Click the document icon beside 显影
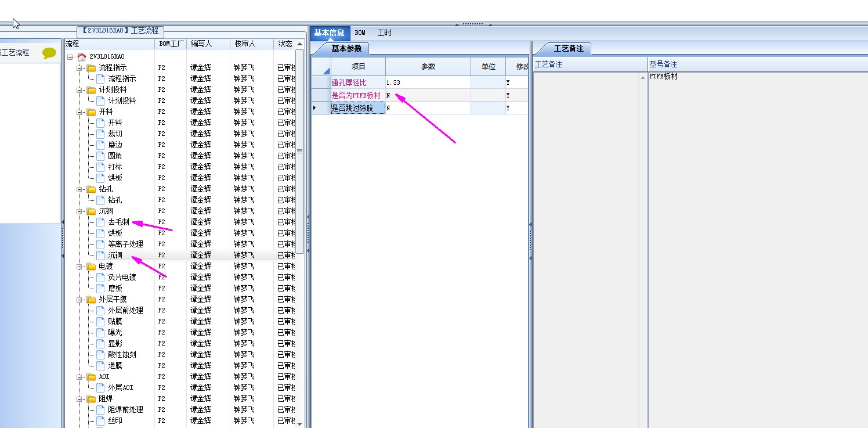Screen dimensions: 868x428 (x=100, y=343)
